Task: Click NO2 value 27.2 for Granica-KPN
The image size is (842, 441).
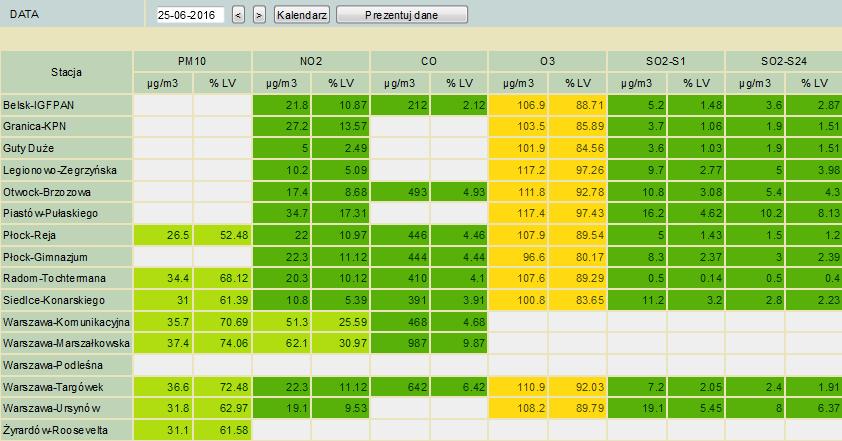Action: [281, 126]
